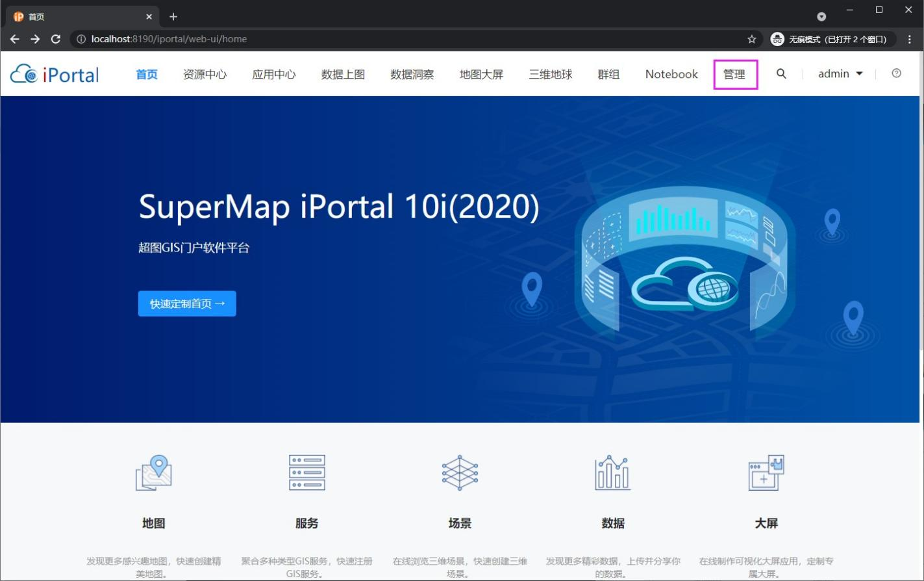Image resolution: width=924 pixels, height=581 pixels.
Task: Open the tab search dropdown in title bar
Action: coord(821,17)
